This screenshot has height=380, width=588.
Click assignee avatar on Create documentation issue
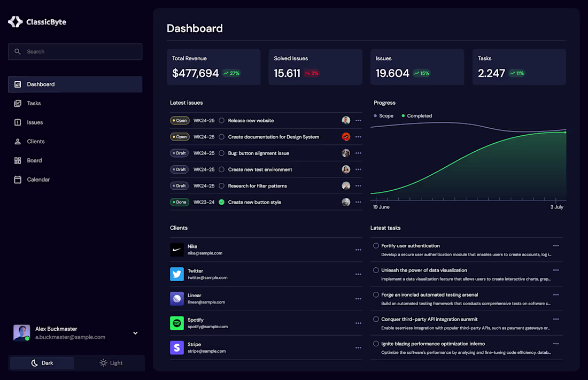coord(346,137)
